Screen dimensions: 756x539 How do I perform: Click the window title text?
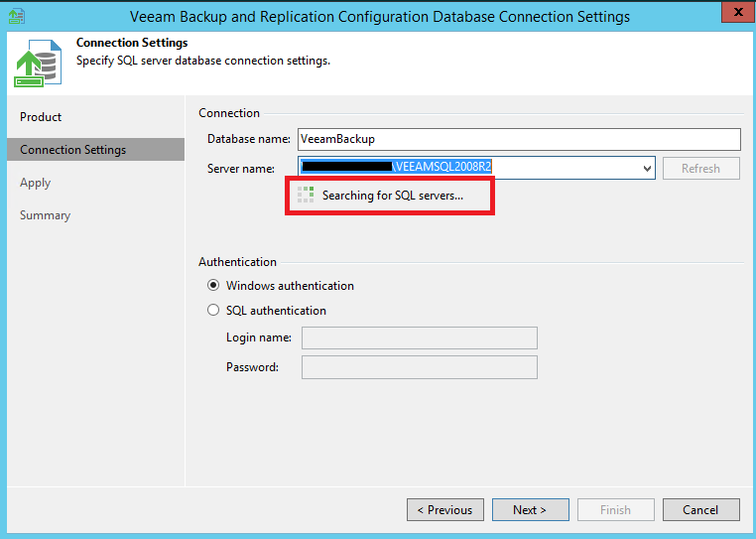pos(380,17)
